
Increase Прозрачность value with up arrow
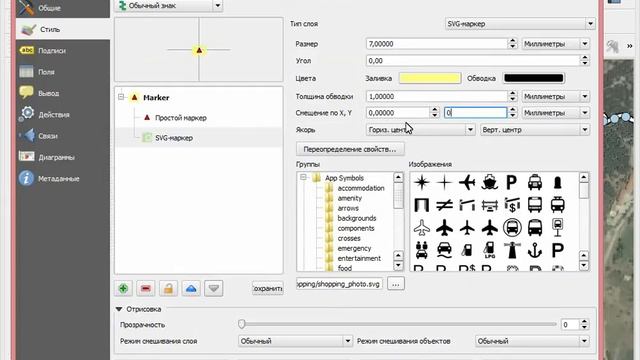pos(584,322)
